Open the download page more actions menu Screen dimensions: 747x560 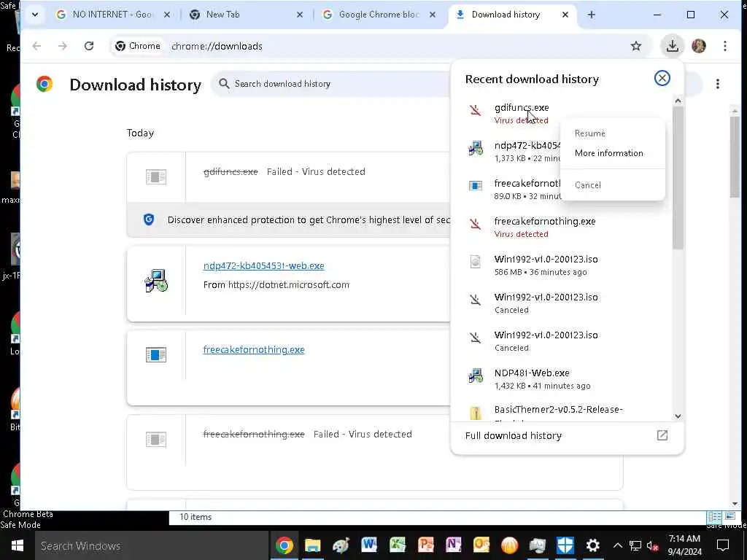[718, 84]
